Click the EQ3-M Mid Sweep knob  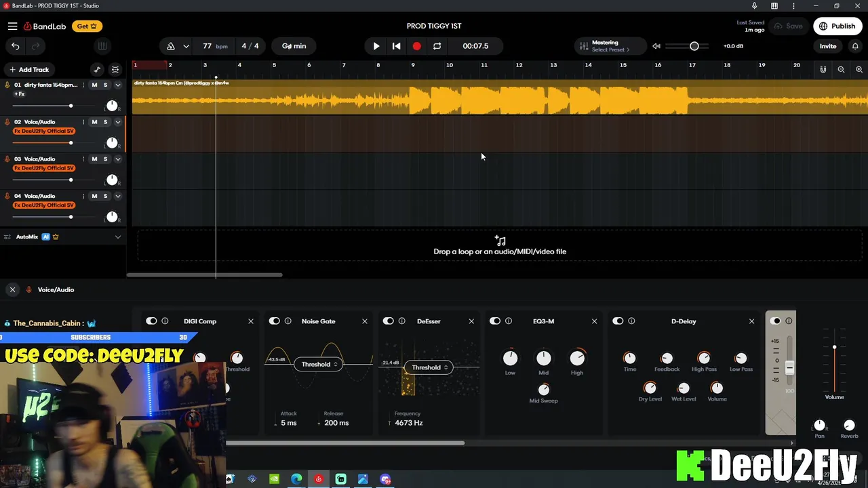click(x=544, y=389)
